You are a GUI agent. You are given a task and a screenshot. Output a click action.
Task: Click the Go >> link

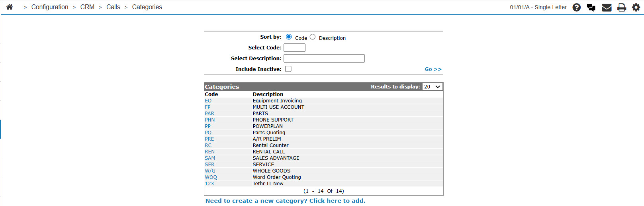(x=433, y=69)
